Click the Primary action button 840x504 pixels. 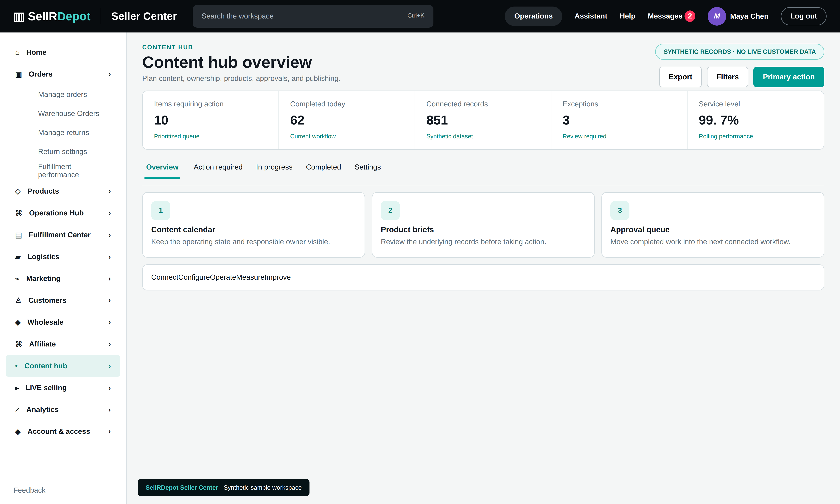click(788, 77)
